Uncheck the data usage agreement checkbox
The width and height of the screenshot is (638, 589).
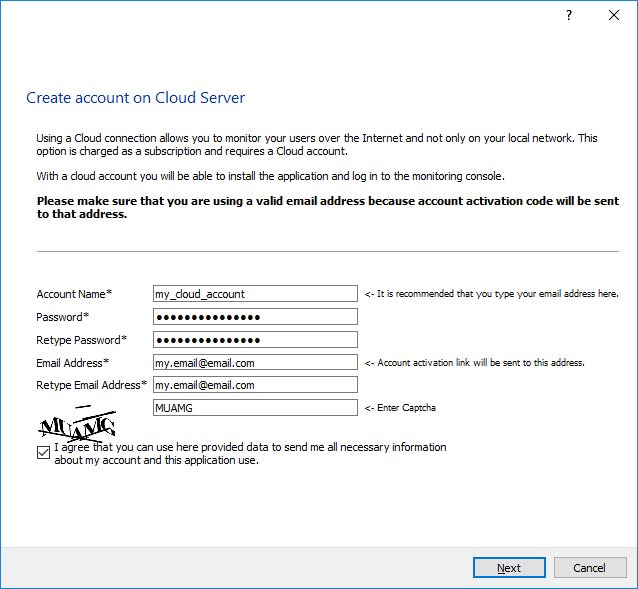coord(43,453)
